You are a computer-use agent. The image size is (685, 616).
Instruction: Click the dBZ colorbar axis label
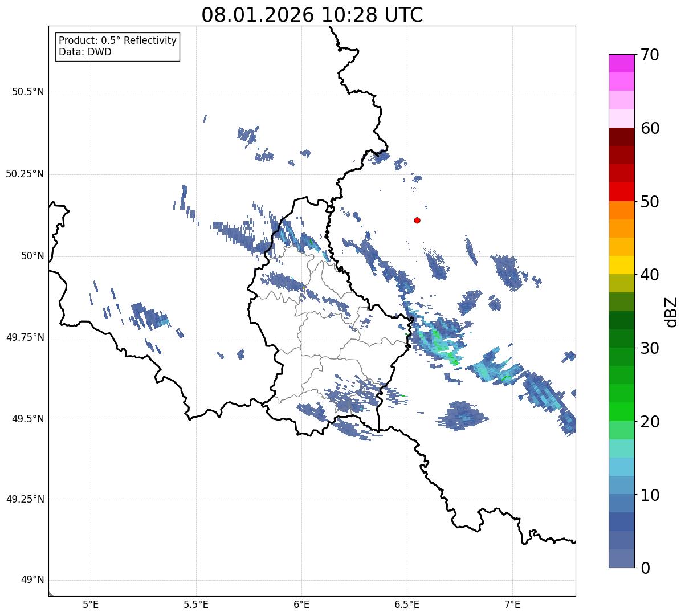671,311
